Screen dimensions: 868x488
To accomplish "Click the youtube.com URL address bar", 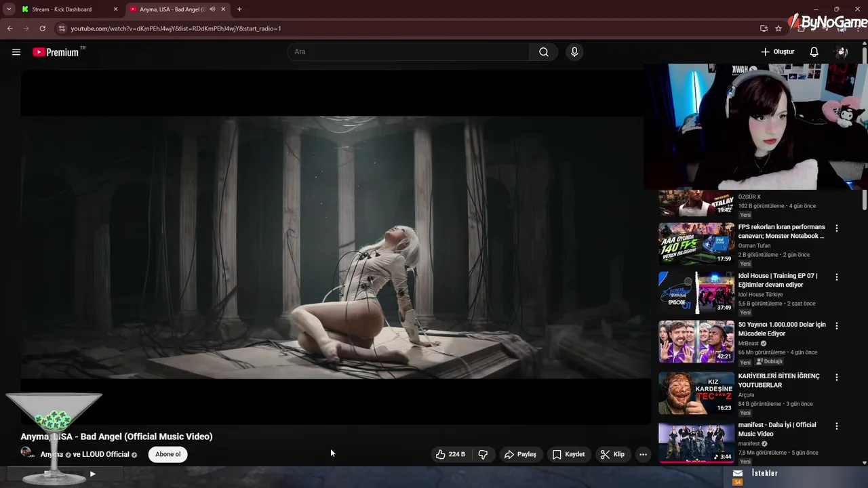I will tap(176, 28).
